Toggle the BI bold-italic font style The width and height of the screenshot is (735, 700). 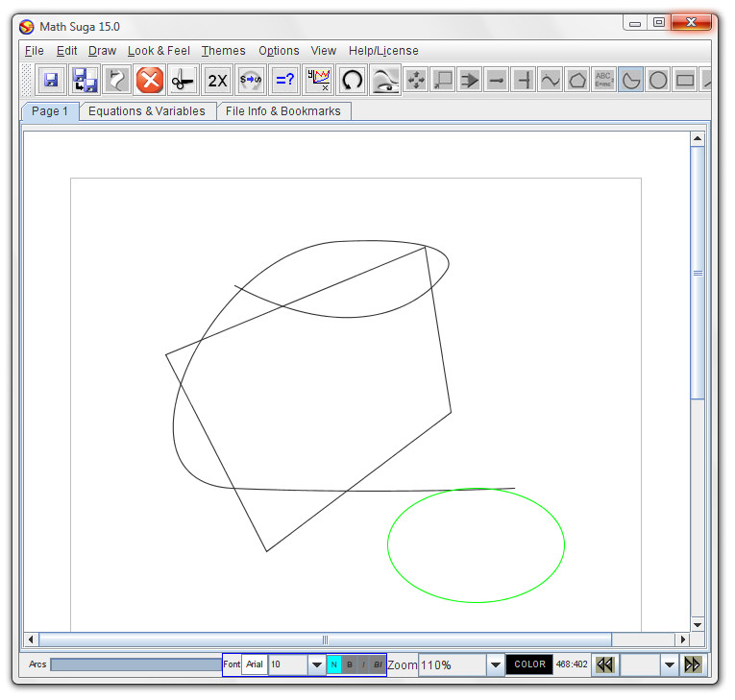[378, 664]
